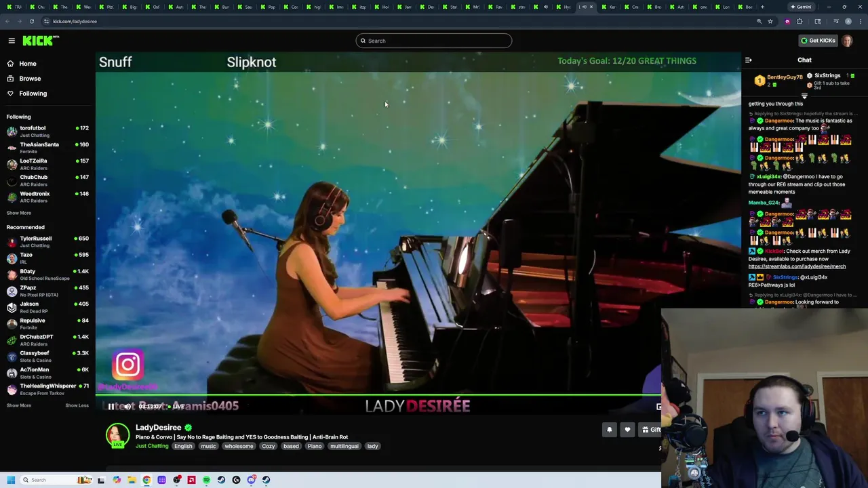This screenshot has height=488, width=868.
Task: Select the English tag
Action: coord(183,446)
